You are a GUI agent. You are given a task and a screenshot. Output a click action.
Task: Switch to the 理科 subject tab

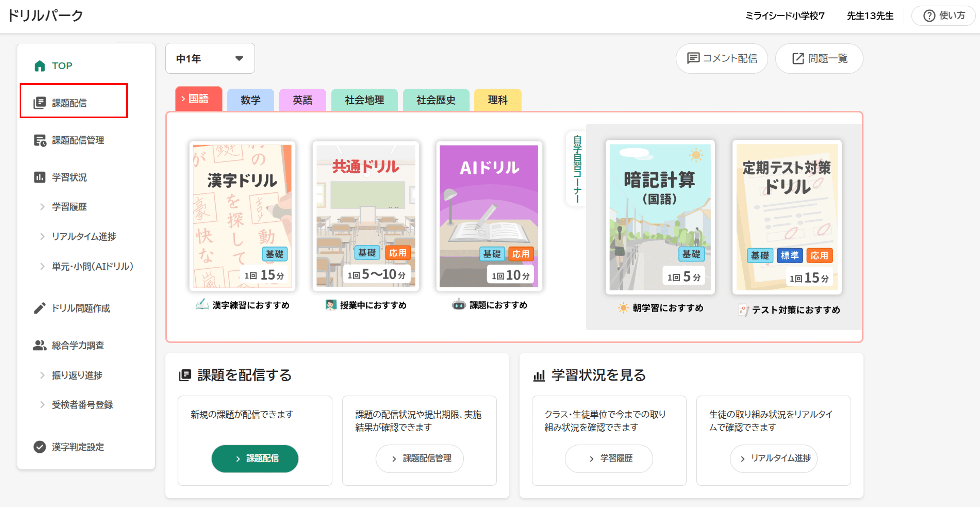pyautogui.click(x=497, y=100)
